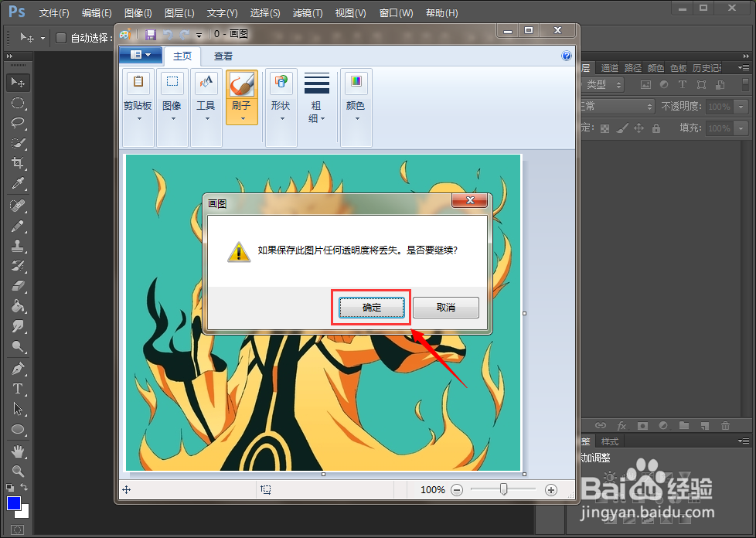
Task: Select the Crop tool
Action: [18, 163]
